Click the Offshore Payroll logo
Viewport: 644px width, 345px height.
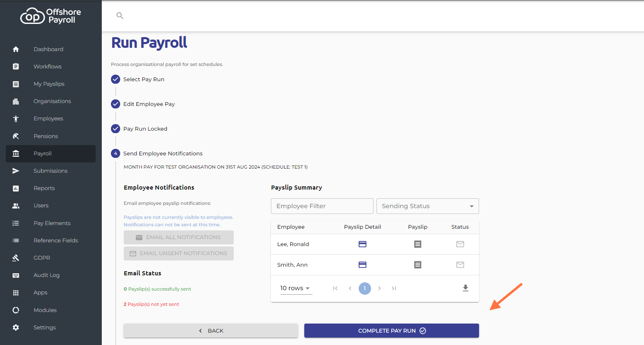[51, 16]
